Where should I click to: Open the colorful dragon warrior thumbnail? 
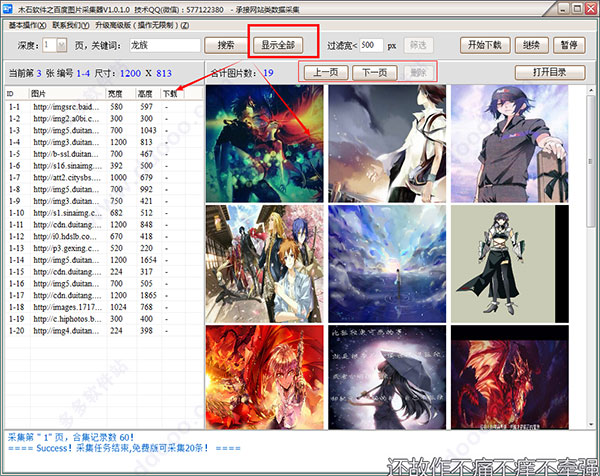coord(264,144)
